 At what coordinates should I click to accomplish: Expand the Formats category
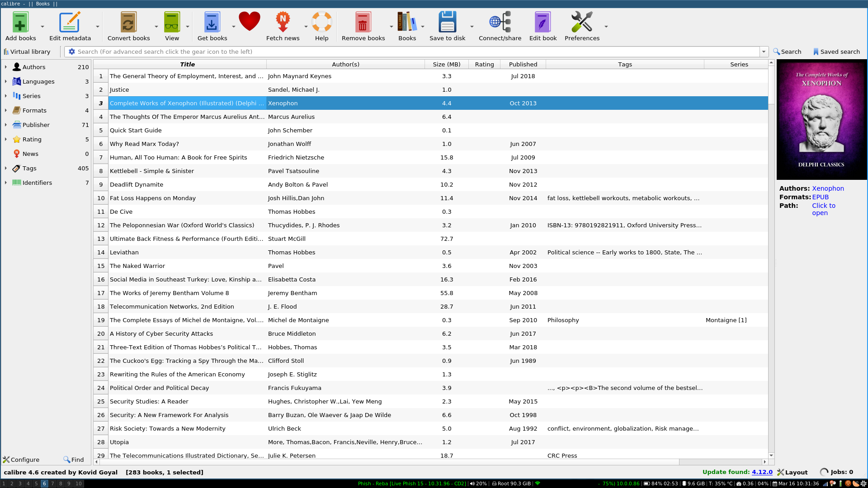(5, 110)
